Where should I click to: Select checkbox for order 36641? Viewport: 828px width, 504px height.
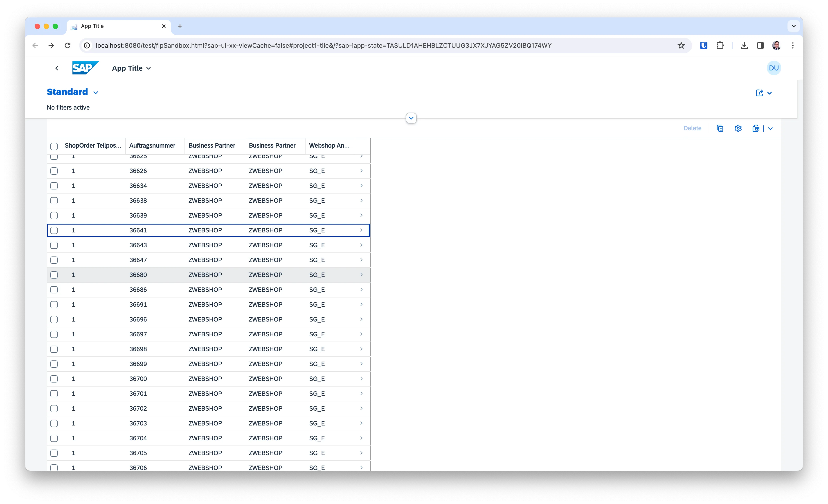click(x=54, y=230)
